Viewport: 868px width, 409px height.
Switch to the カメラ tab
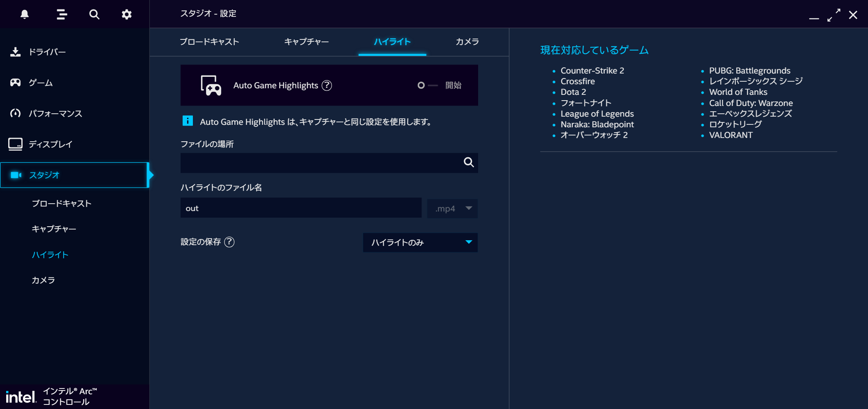click(467, 42)
